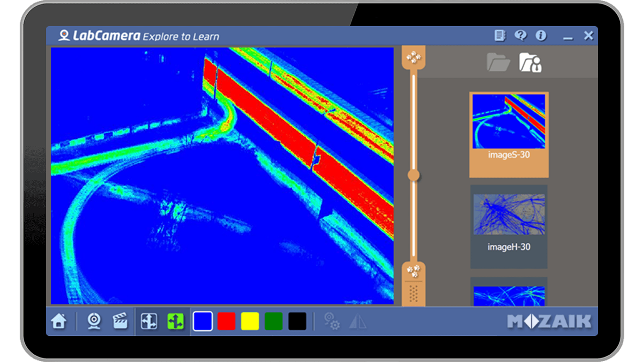Image resolution: width=644 pixels, height=362 pixels.
Task: Pick the yellow color swatch
Action: [250, 321]
